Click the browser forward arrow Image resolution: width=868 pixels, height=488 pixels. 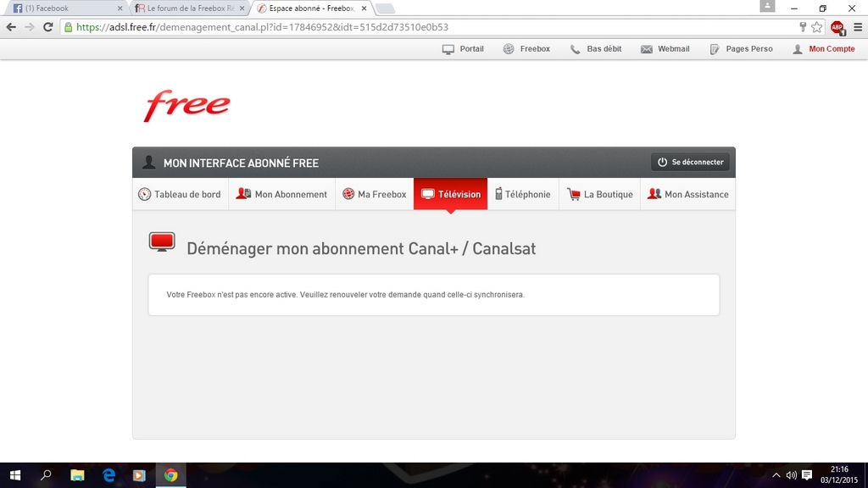30,26
